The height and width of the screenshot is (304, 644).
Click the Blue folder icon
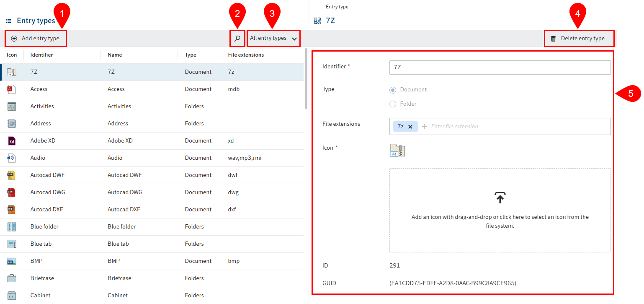[11, 227]
